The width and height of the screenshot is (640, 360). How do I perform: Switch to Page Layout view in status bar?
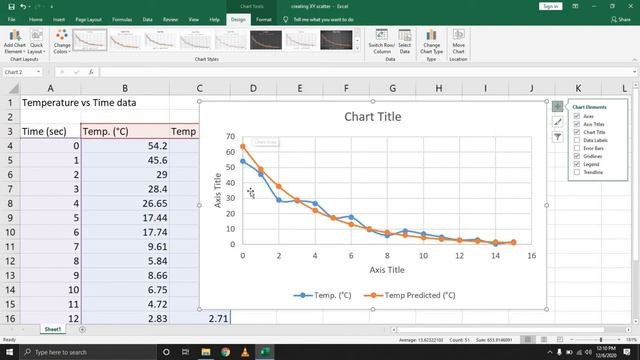coord(544,340)
